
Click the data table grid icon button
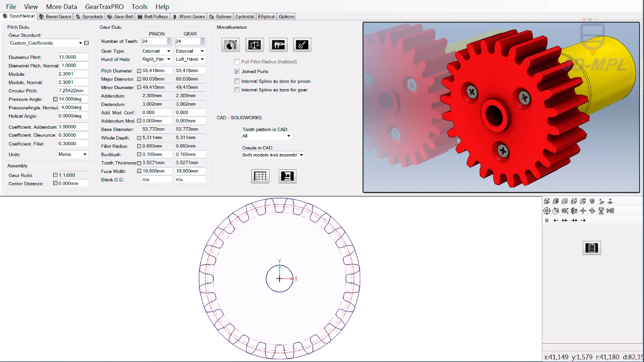tap(260, 176)
